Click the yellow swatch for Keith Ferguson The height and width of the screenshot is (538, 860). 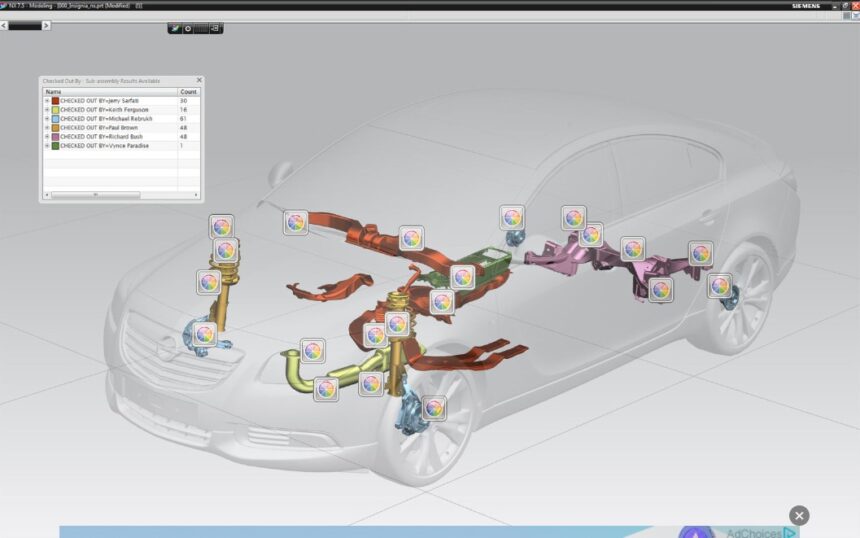pyautogui.click(x=55, y=110)
